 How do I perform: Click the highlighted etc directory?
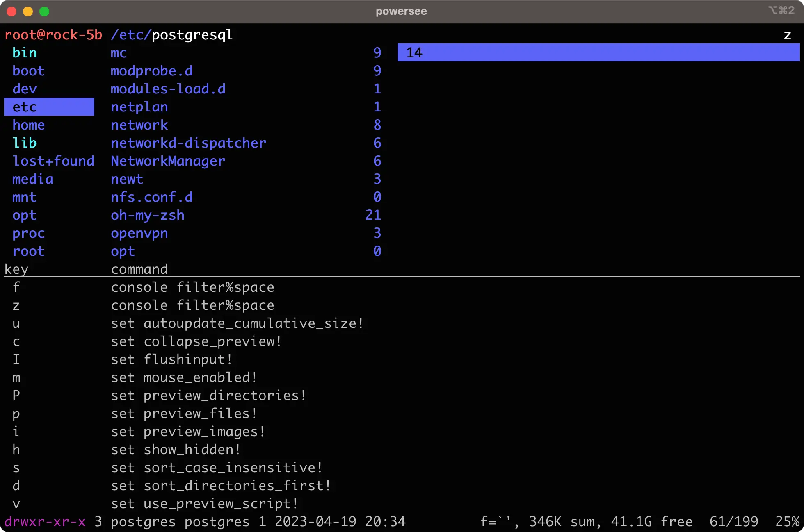click(x=49, y=107)
